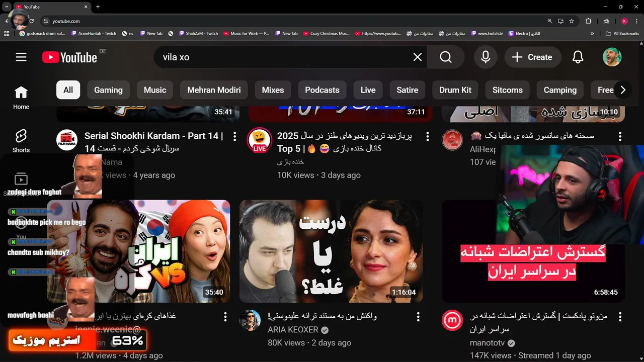Select the Drum Kit chip
Image resolution: width=644 pixels, height=362 pixels.
tap(455, 90)
